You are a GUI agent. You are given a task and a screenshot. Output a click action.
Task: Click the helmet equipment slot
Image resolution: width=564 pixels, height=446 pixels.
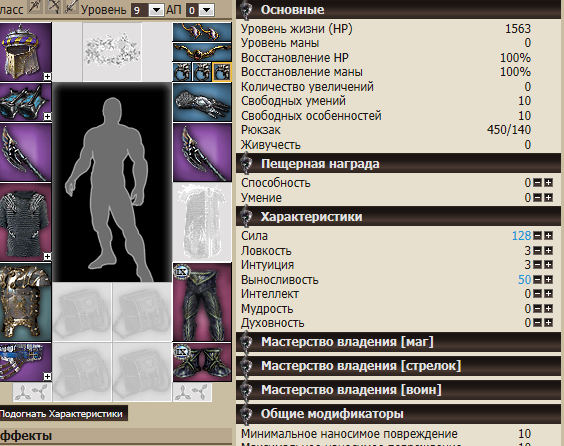[x=26, y=51]
